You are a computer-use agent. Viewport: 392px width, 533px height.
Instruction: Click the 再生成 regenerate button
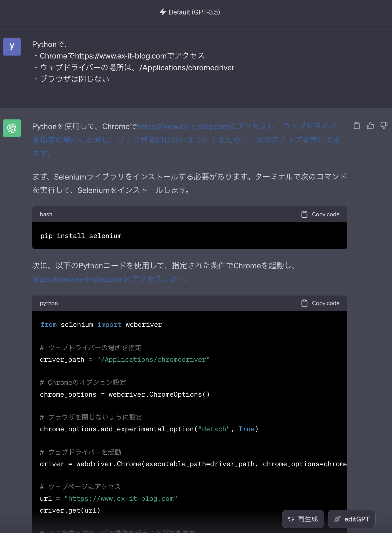tap(303, 519)
